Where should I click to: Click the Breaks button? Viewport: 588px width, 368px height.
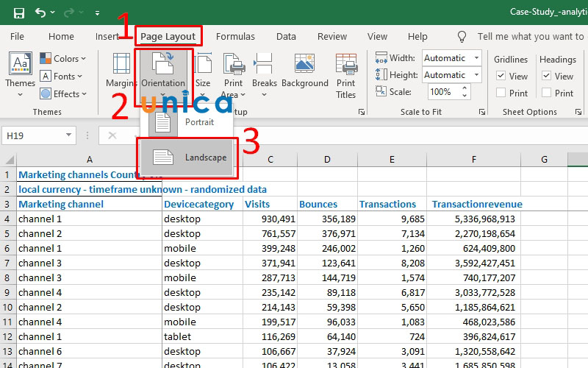265,74
